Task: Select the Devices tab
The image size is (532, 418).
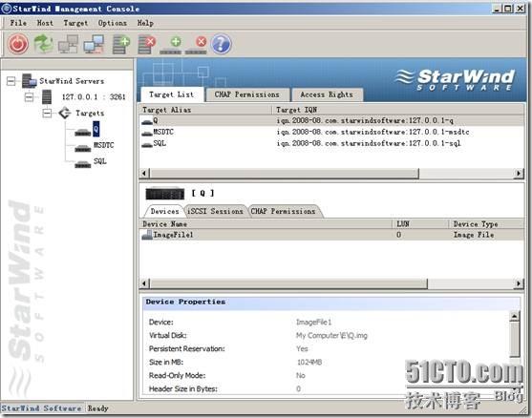Action: click(x=164, y=211)
